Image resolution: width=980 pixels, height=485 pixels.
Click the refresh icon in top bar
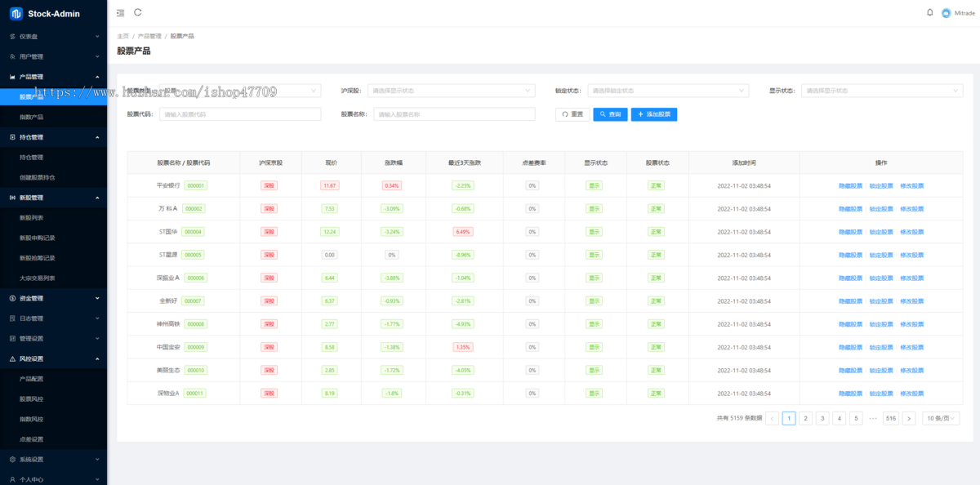[x=138, y=12]
